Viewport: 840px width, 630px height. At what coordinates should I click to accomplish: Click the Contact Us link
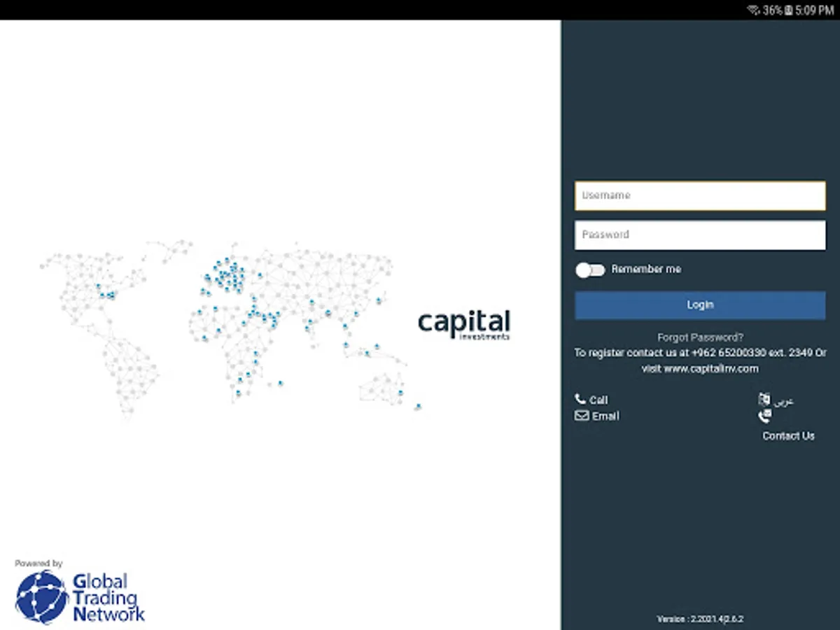coord(788,435)
